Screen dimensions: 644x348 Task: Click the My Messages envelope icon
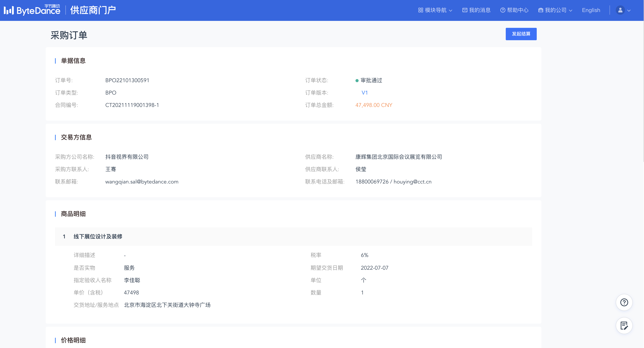click(465, 10)
